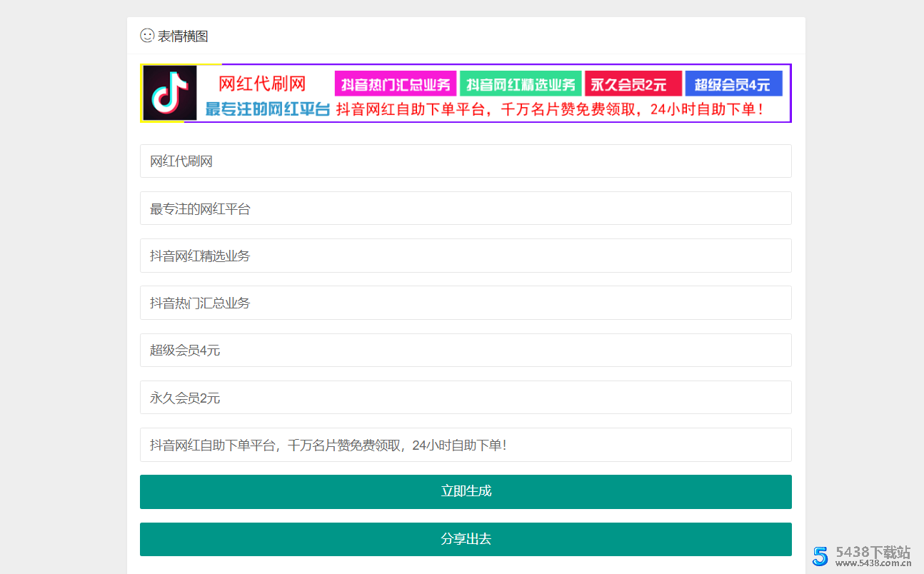Click the green 抖音网红精选业务 banner badge

521,84
